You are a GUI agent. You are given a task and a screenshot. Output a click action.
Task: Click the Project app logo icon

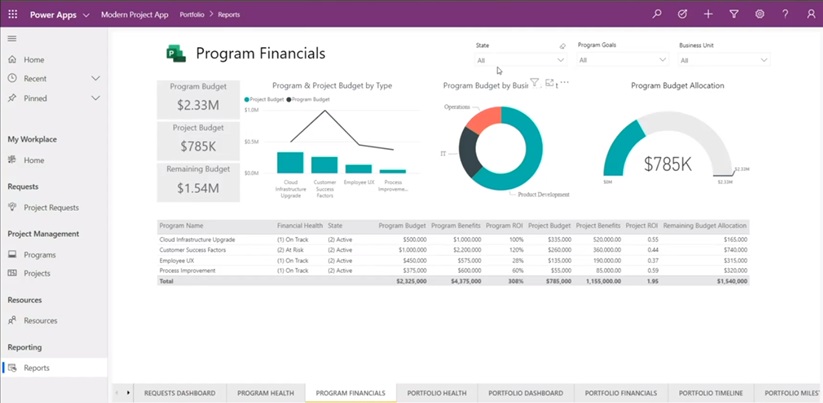click(176, 54)
